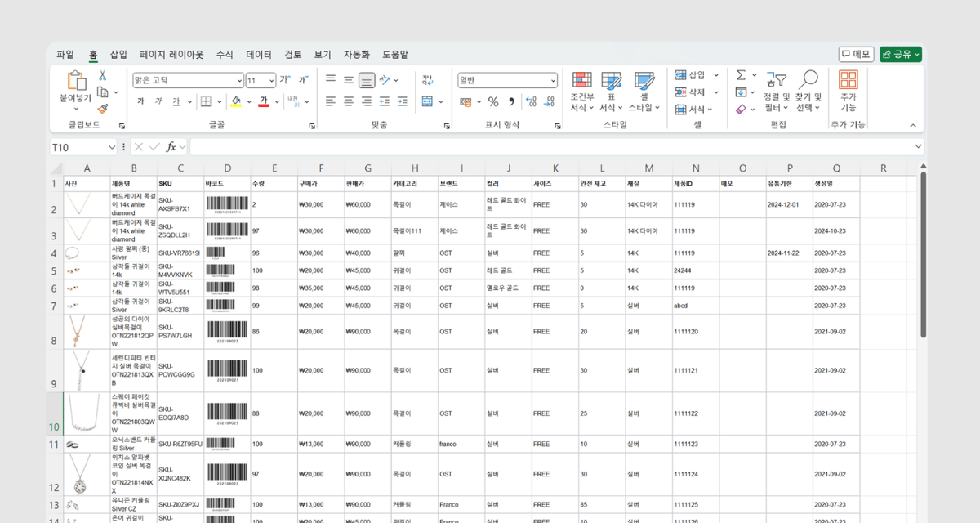The image size is (980, 523).
Task: Click the 공유 share button
Action: point(900,55)
